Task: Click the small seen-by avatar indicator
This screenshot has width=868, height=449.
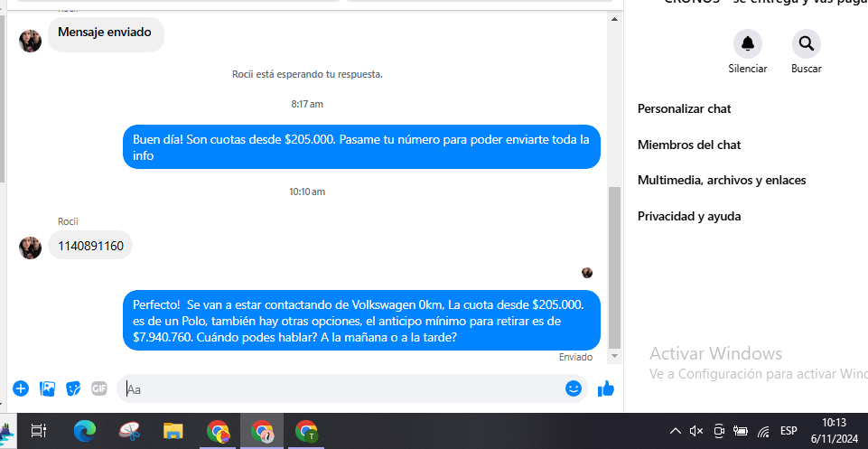Action: (587, 273)
